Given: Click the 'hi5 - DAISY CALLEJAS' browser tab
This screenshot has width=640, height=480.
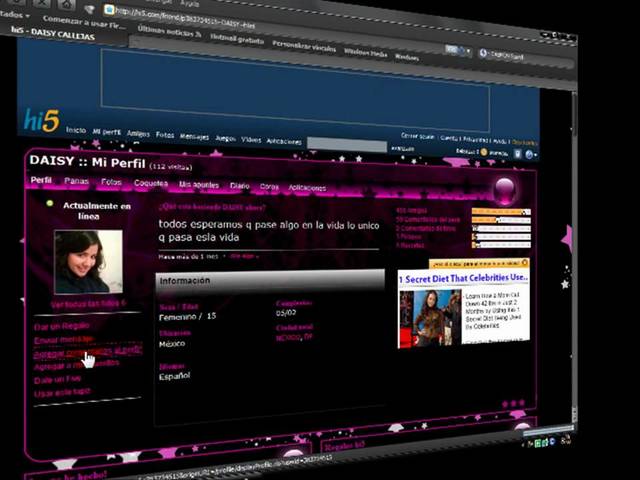Looking at the screenshot, I should pyautogui.click(x=53, y=32).
